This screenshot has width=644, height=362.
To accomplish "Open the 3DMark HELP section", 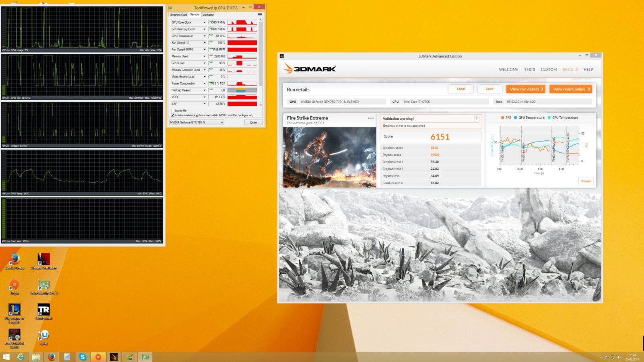I will 588,70.
